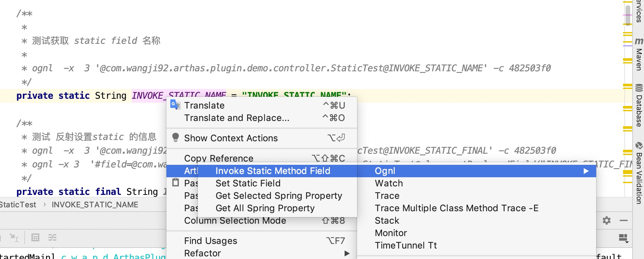Viewport: 644px width, 259px height.
Task: Click INVOKE_STATIC_NAME breadcrumb item
Action: coord(95,205)
